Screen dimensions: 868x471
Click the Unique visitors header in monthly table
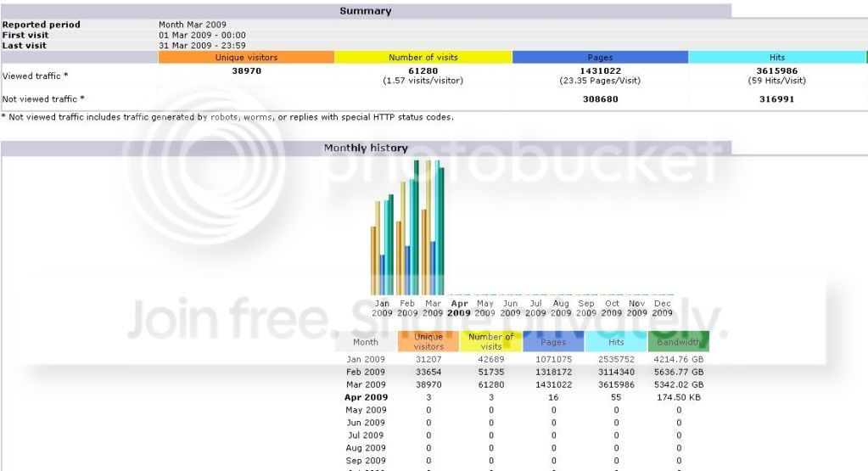(x=428, y=341)
